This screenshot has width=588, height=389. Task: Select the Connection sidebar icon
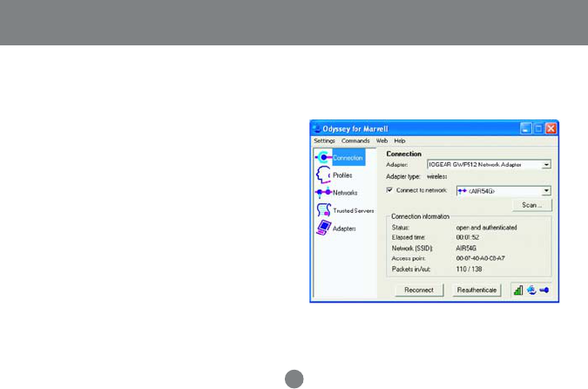point(323,157)
